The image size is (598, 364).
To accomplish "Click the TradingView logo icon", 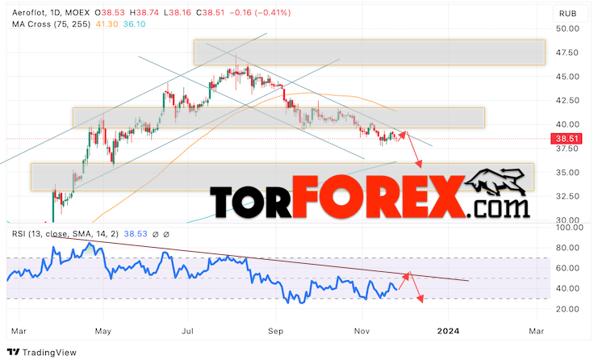I will [x=14, y=352].
